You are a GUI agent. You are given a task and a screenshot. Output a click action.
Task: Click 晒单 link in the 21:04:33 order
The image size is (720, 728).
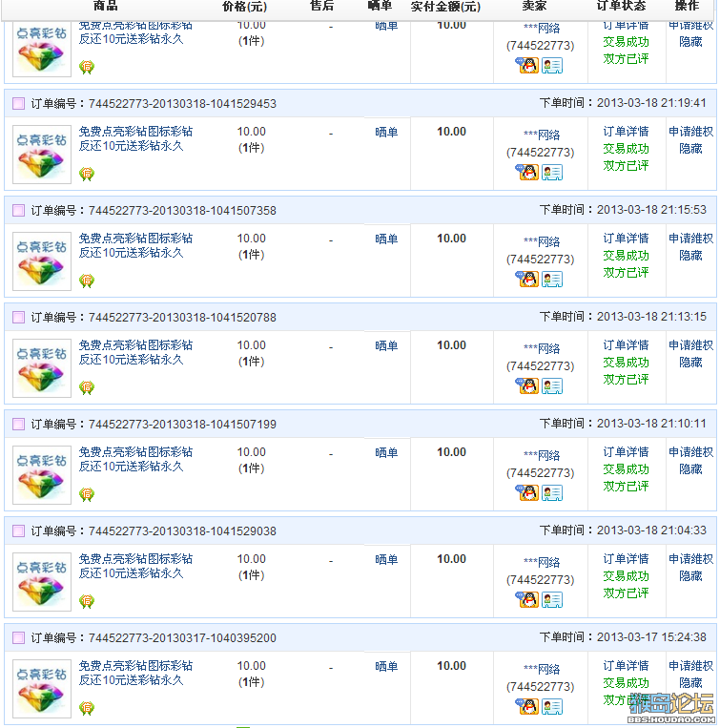[x=386, y=559]
